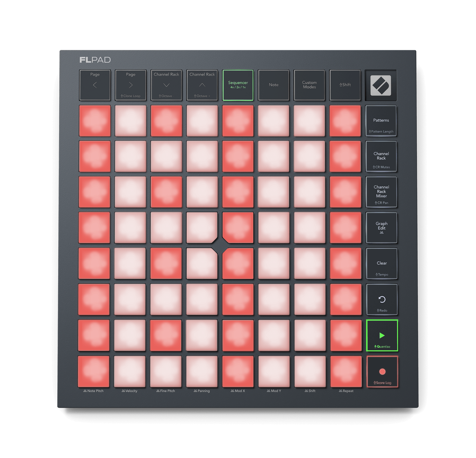476x458 pixels.
Task: Tap the top-left red pad below Page left
Action: pos(95,121)
